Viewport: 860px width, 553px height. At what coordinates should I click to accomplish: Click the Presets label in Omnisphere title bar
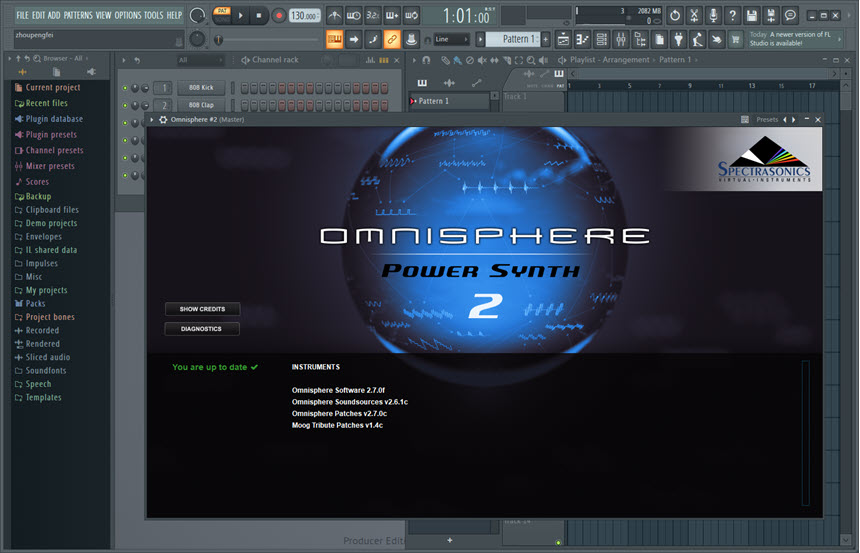(x=767, y=120)
